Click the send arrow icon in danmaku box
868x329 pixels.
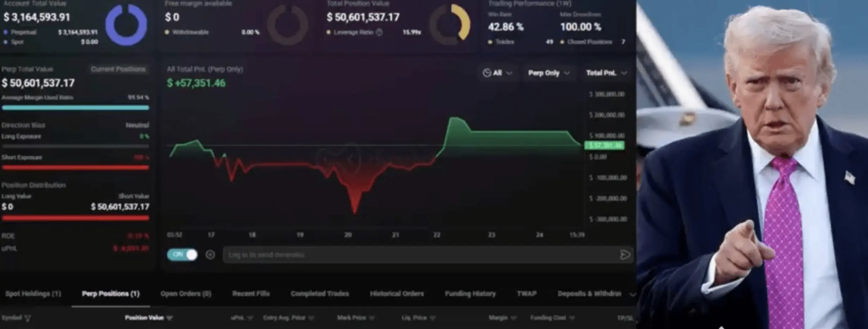(x=625, y=255)
